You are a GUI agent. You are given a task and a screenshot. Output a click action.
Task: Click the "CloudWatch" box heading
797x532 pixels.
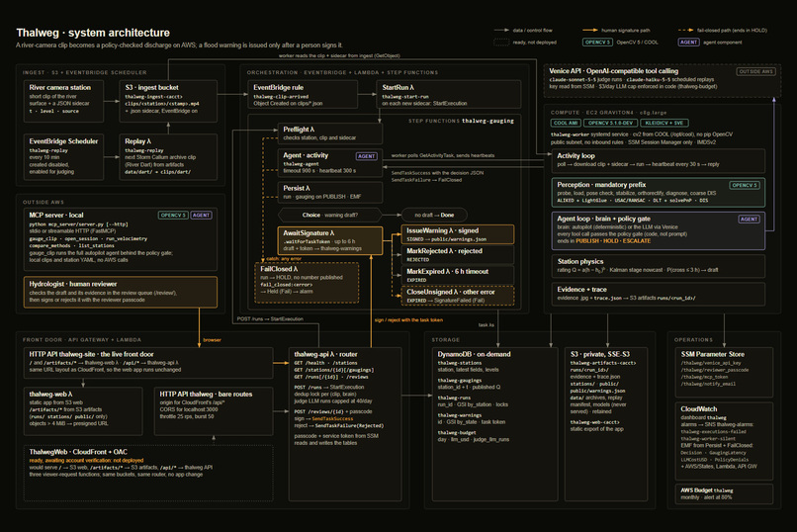click(x=699, y=408)
